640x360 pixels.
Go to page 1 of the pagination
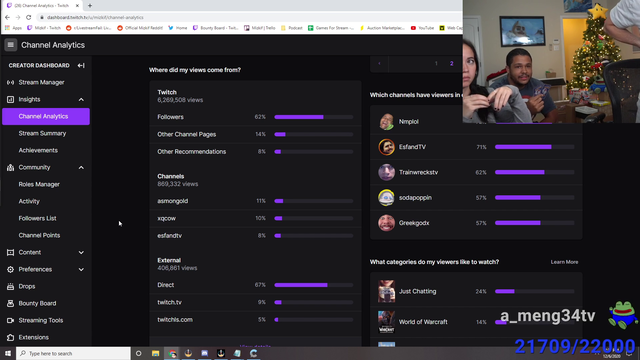(x=436, y=64)
